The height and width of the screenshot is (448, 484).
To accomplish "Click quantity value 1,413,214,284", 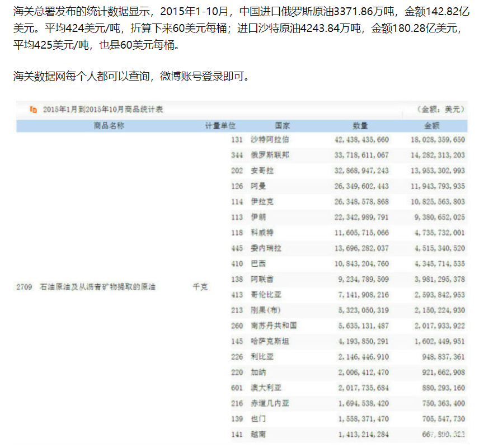I will click(364, 435).
